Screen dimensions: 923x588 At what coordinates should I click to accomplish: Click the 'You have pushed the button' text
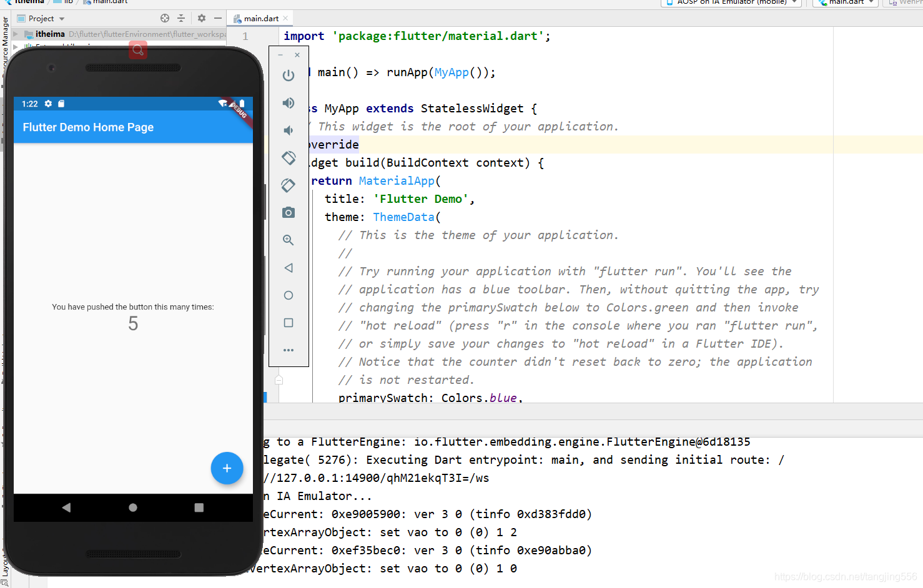[133, 307]
